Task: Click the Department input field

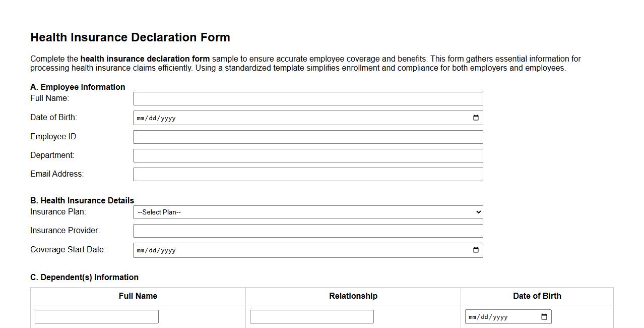Action: click(307, 155)
